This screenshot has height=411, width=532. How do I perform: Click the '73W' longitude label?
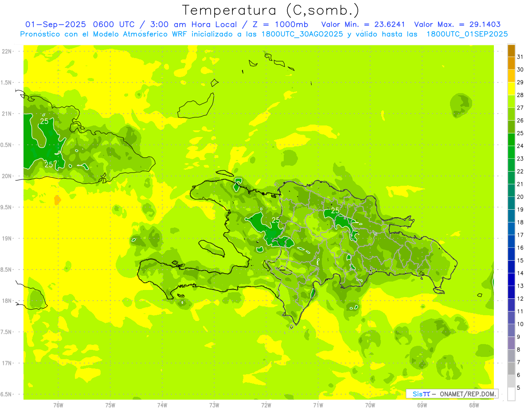(214, 405)
